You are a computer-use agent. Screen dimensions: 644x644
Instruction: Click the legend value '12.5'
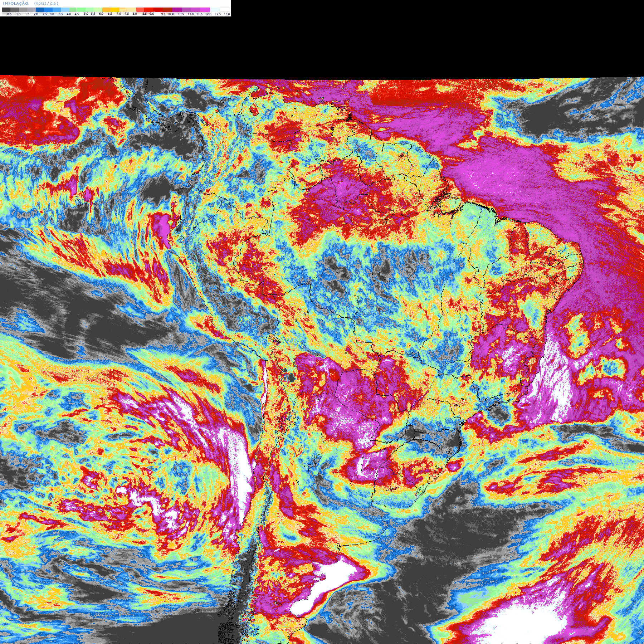click(x=218, y=14)
